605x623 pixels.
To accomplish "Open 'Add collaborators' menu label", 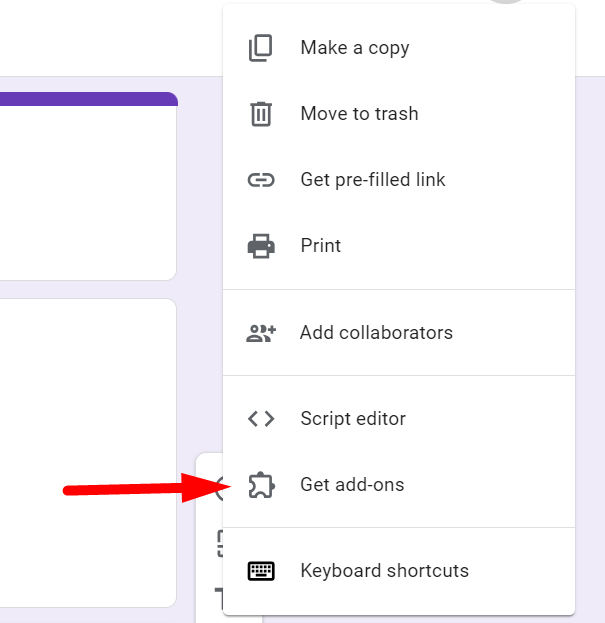I will coord(376,333).
